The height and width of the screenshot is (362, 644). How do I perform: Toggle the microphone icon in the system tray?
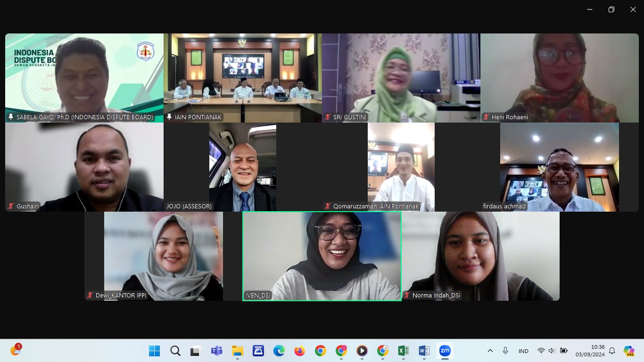point(505,351)
